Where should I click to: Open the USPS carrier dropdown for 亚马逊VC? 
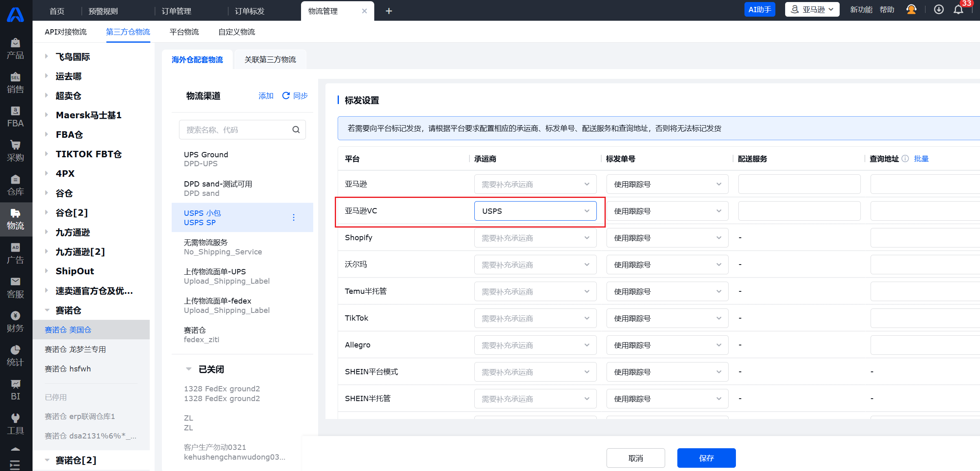pyautogui.click(x=535, y=211)
